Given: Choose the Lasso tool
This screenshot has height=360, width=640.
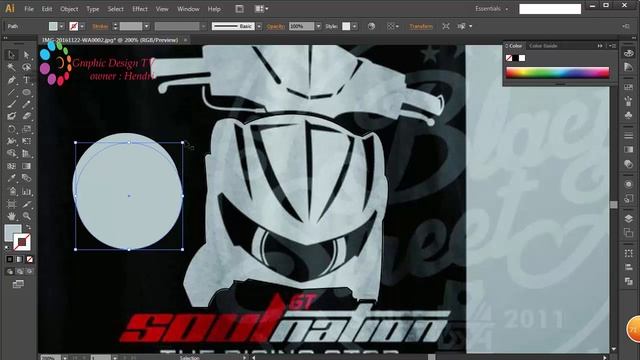Looking at the screenshot, I should [x=27, y=67].
